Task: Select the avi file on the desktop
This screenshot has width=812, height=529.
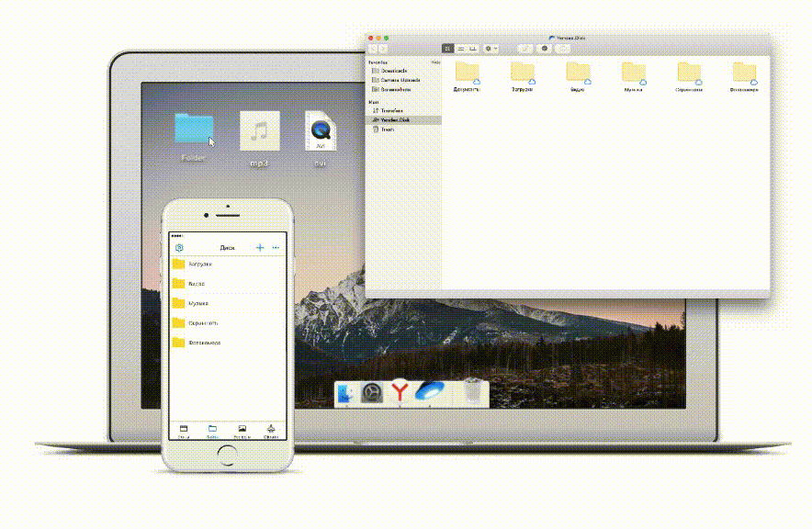Action: click(321, 139)
